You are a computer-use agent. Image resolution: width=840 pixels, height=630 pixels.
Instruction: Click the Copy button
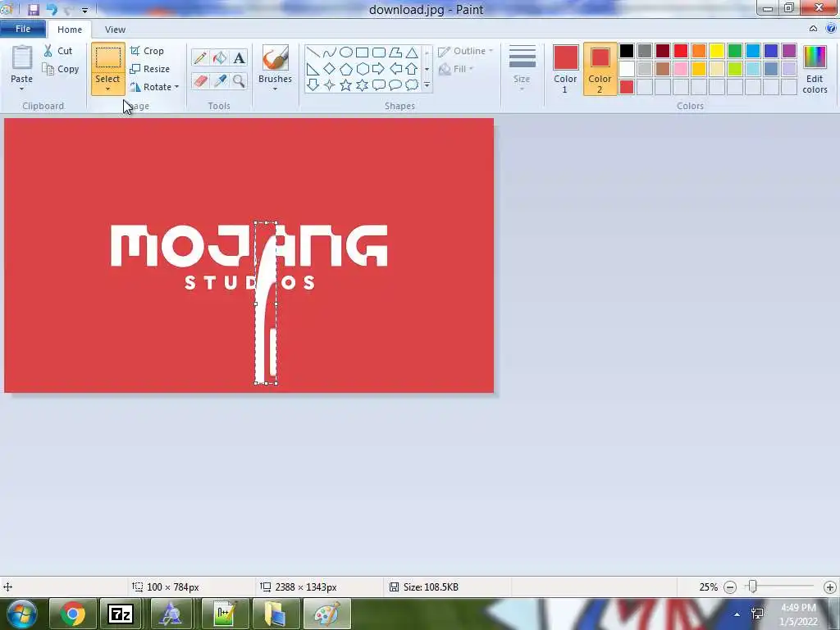pyautogui.click(x=61, y=69)
